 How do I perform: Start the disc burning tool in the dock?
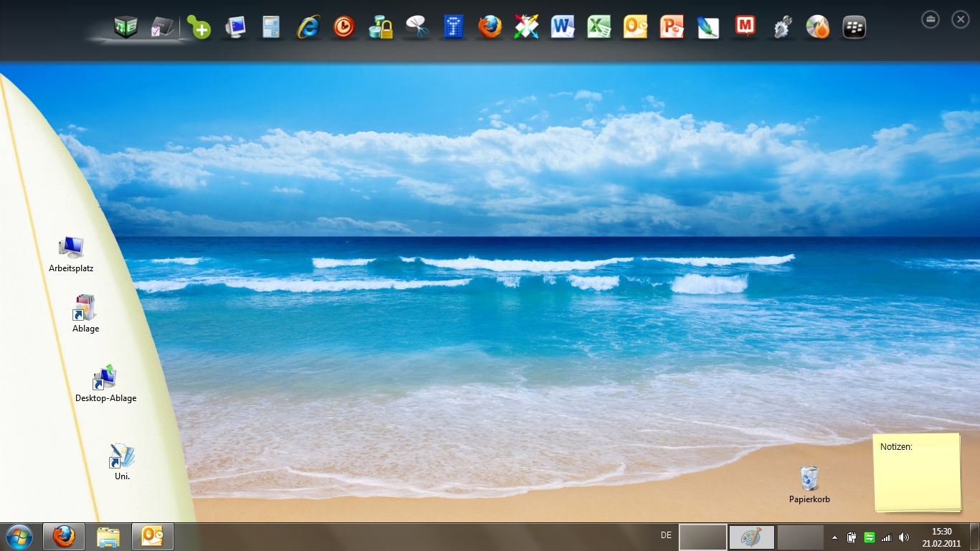click(x=817, y=27)
